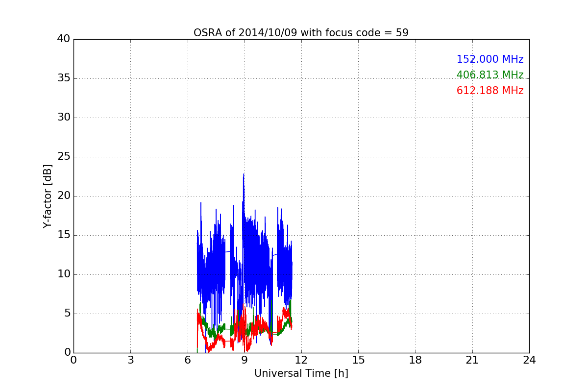The image size is (588, 392).
Task: Click the x-axis tick label 6
Action: (188, 360)
